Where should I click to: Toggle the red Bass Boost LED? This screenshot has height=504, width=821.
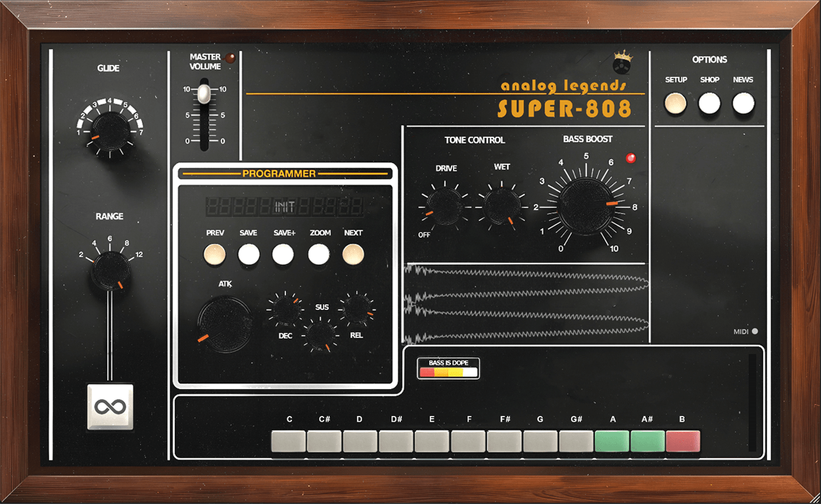coord(631,158)
